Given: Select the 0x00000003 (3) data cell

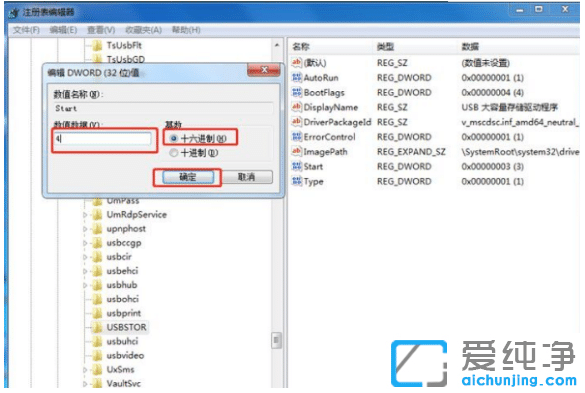Looking at the screenshot, I should point(492,166).
